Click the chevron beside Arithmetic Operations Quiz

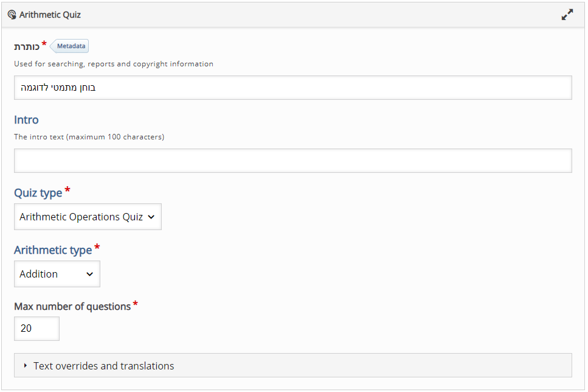tap(151, 217)
